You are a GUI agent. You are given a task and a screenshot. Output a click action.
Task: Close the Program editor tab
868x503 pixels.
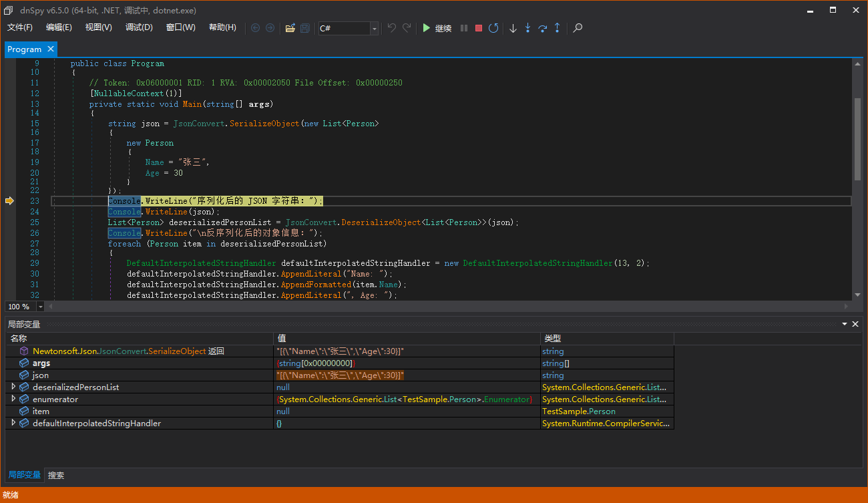tap(51, 49)
